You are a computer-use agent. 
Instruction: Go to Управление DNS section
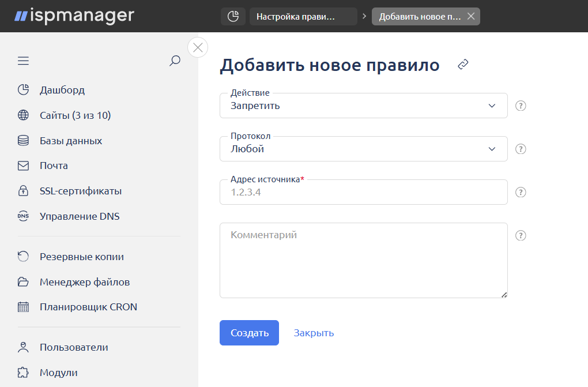80,217
